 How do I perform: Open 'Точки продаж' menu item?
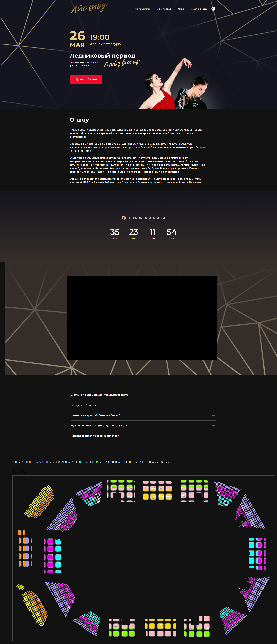(163, 9)
